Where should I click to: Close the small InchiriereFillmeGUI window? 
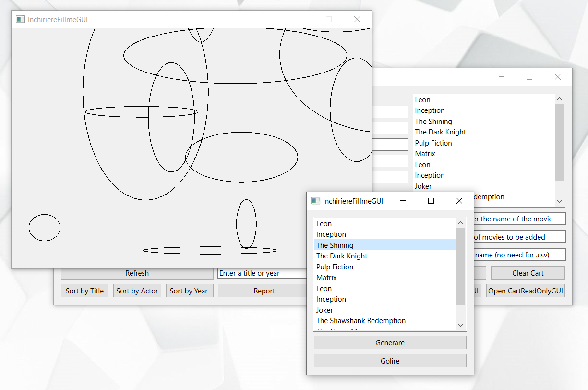[459, 201]
